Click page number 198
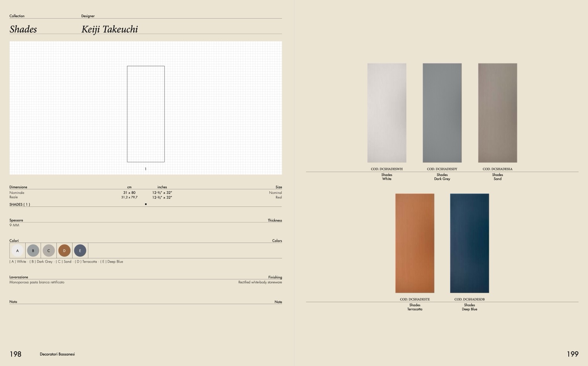 point(15,354)
